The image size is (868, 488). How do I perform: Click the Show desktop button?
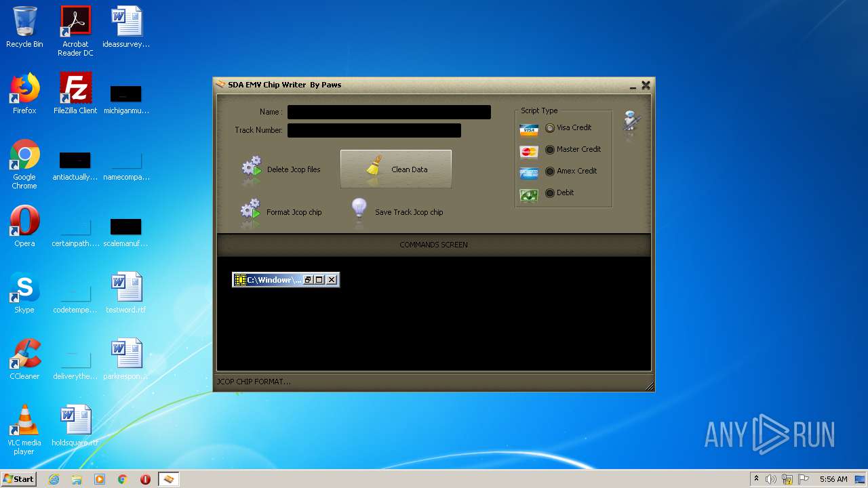[861, 479]
